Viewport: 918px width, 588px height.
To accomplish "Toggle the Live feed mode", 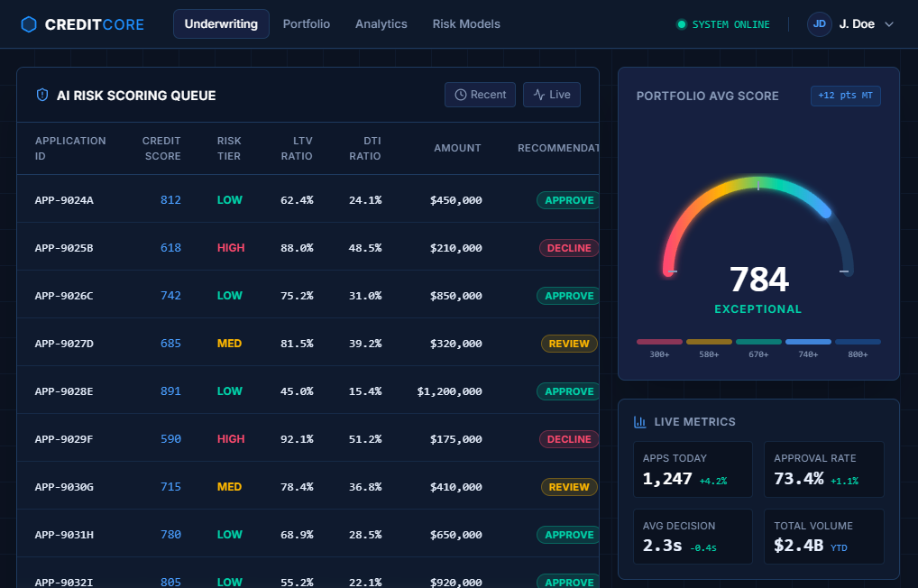I will 551,94.
